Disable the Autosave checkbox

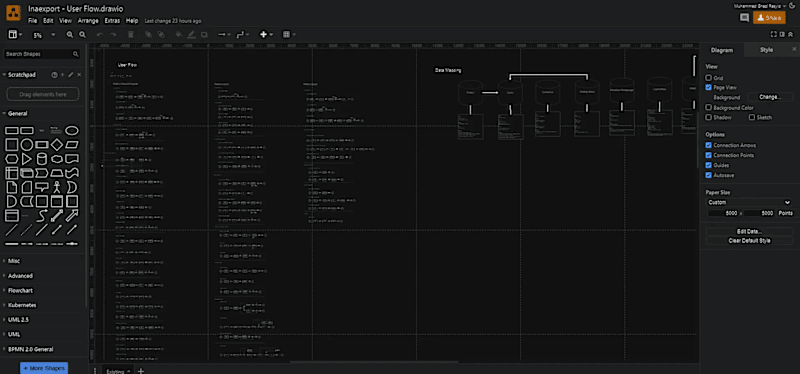coord(709,175)
